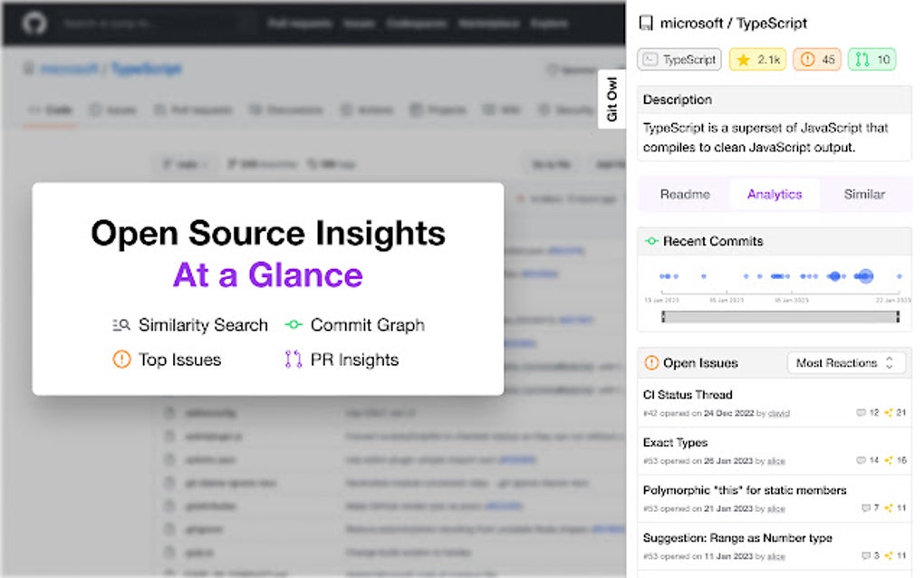
Task: Click the GitHub Octocat logo
Action: [x=35, y=23]
